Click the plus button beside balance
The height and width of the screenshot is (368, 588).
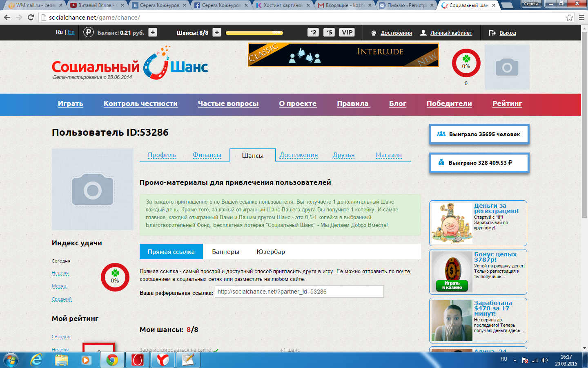click(153, 32)
